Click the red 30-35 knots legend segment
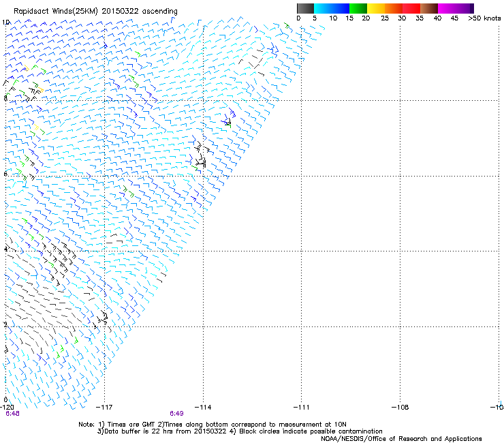The height and width of the screenshot is (443, 504). click(x=411, y=8)
